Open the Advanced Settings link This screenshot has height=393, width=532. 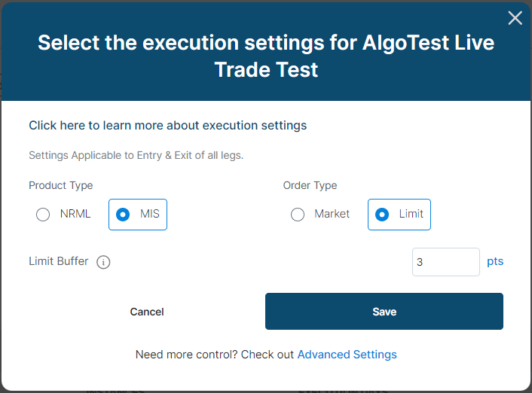347,355
